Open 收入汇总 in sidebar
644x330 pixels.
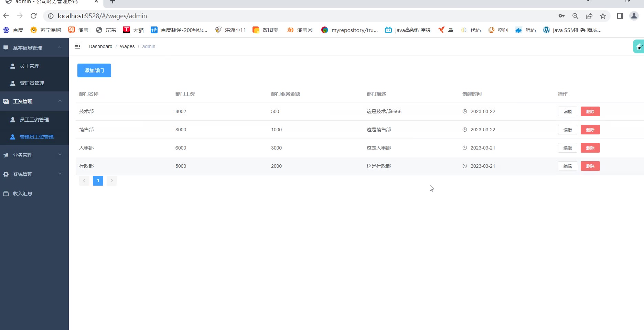tap(34, 193)
